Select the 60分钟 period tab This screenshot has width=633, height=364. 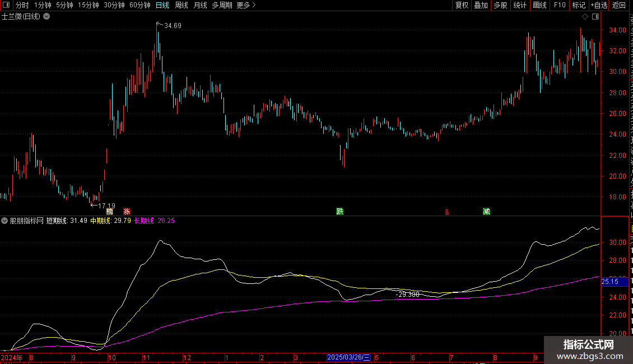coord(139,5)
